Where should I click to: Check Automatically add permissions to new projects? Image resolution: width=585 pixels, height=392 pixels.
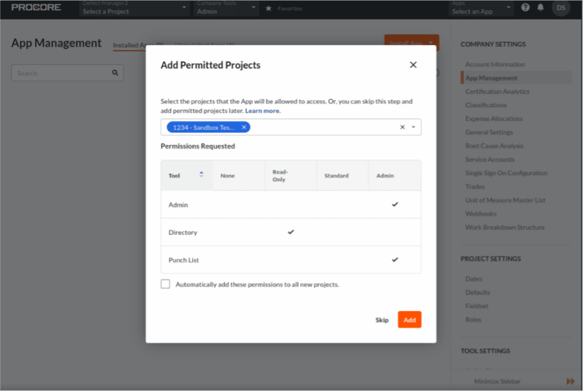[165, 285]
